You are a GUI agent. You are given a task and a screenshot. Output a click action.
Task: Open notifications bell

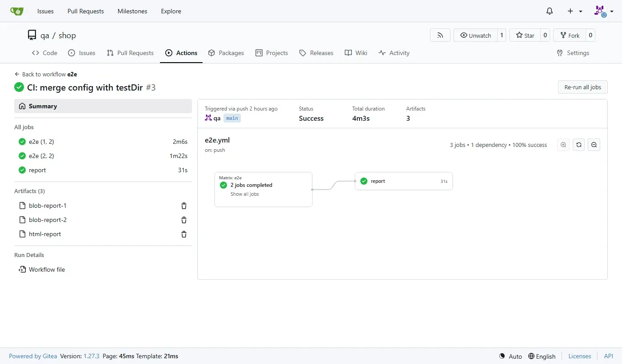pos(550,11)
